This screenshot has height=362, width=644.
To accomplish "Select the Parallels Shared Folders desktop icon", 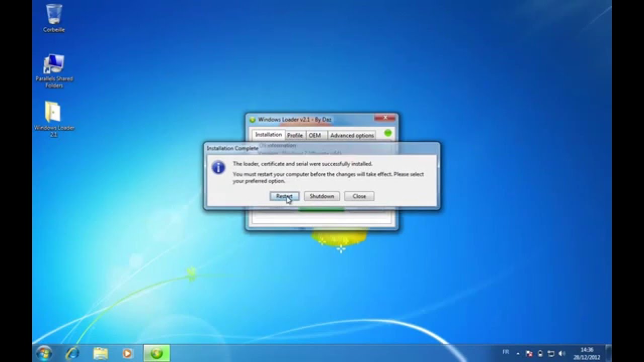I will pos(54,71).
